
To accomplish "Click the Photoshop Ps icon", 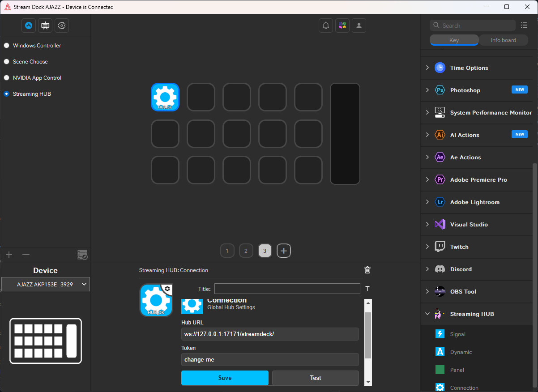I will pyautogui.click(x=440, y=90).
